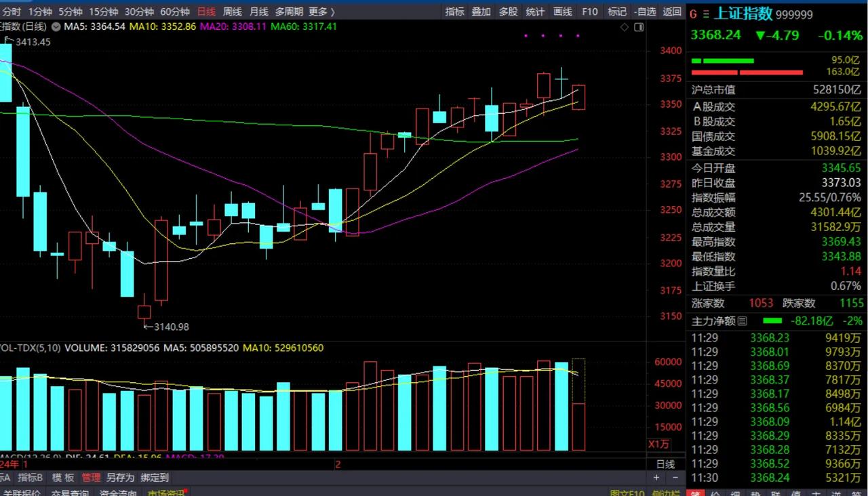The height and width of the screenshot is (496, 868).
Task: Select the 30分钟 period
Action: click(x=139, y=12)
